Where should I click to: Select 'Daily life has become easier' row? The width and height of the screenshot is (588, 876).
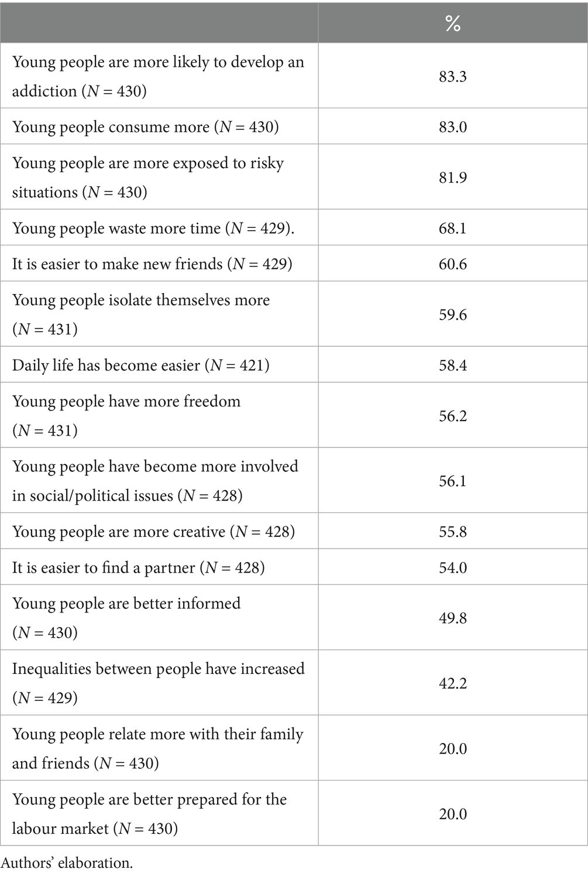pyautogui.click(x=140, y=365)
